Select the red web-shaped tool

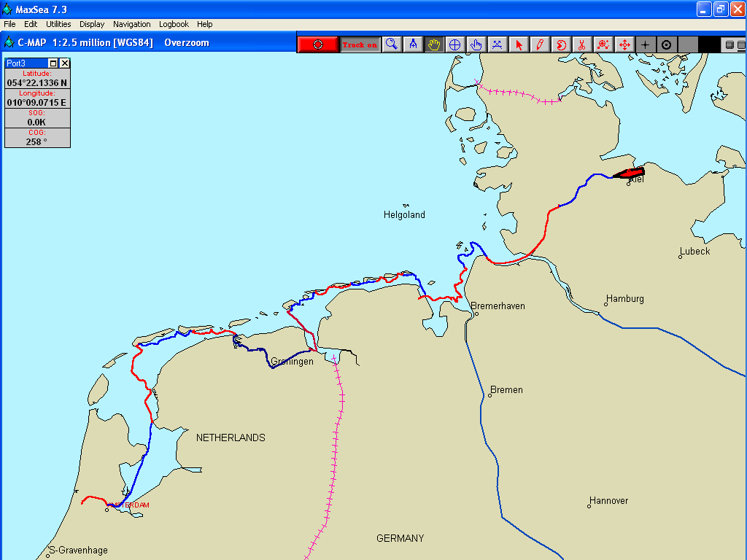click(603, 44)
